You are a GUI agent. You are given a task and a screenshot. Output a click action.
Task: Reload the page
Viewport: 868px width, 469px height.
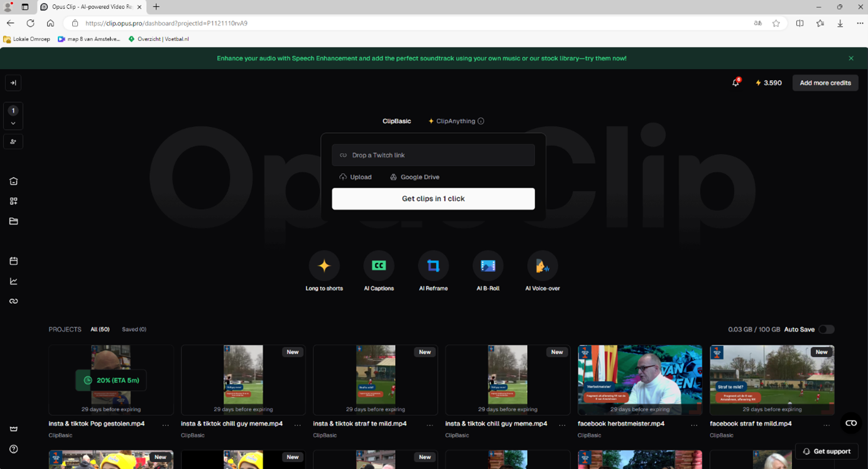click(30, 23)
